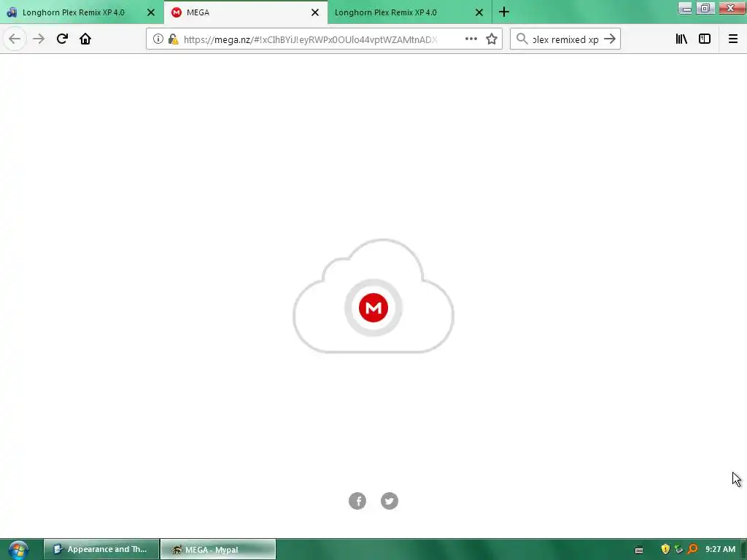The width and height of the screenshot is (747, 560).
Task: Click the orange magnifier tray icon
Action: click(692, 550)
